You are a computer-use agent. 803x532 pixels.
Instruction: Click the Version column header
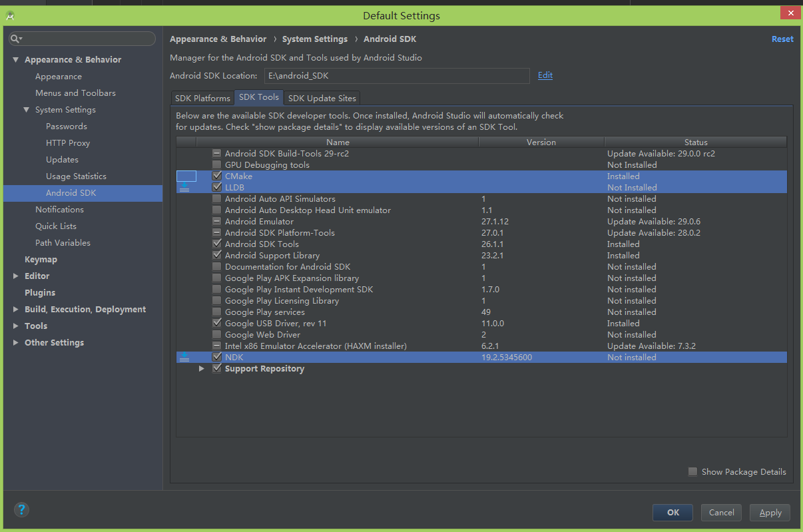click(541, 142)
